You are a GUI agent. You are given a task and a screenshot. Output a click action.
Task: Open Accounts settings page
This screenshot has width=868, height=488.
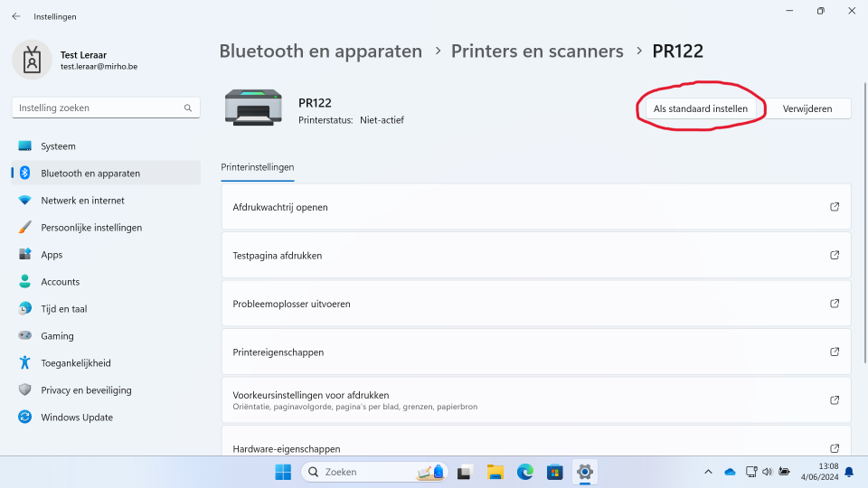pyautogui.click(x=60, y=282)
